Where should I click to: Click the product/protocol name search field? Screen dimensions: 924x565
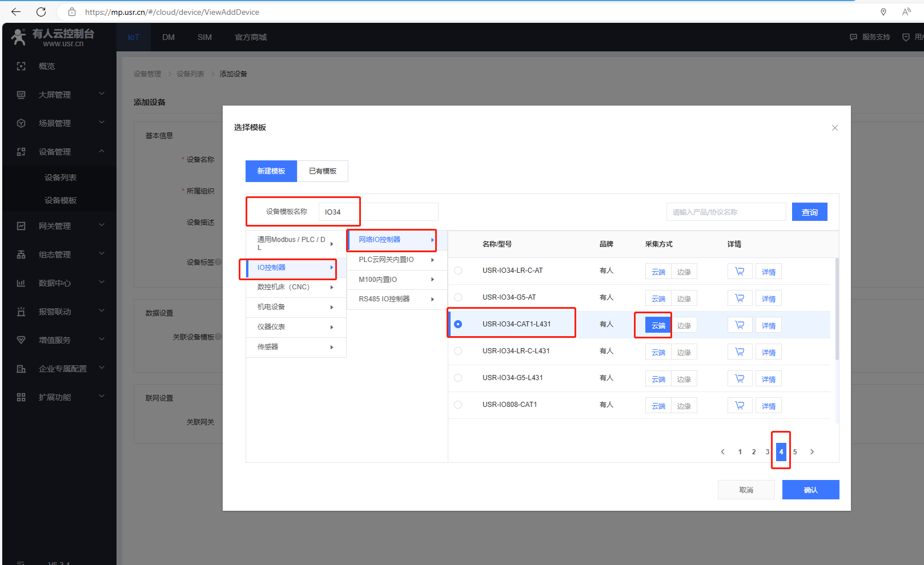coord(726,212)
